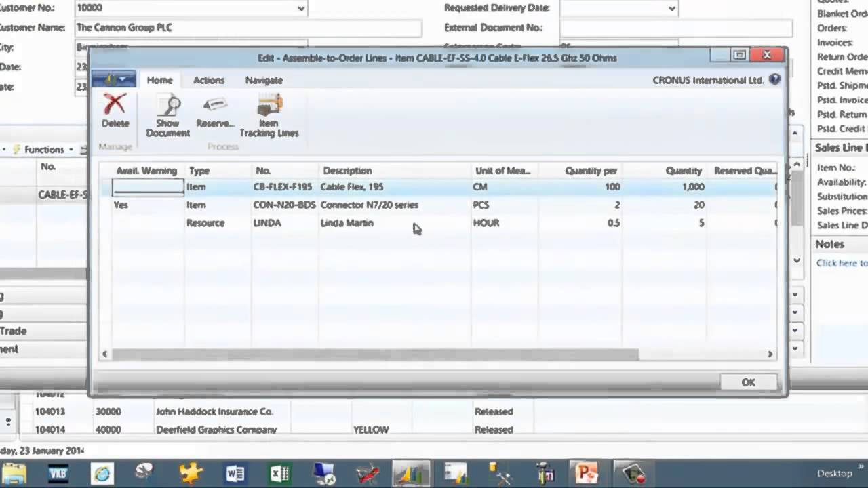
Task: Switch to the Navigate ribbon tab
Action: point(264,80)
